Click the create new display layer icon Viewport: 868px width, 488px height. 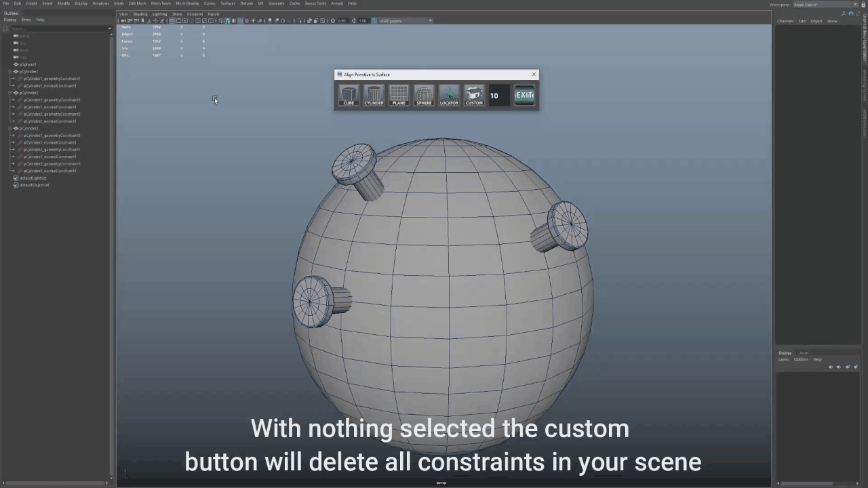pyautogui.click(x=848, y=367)
